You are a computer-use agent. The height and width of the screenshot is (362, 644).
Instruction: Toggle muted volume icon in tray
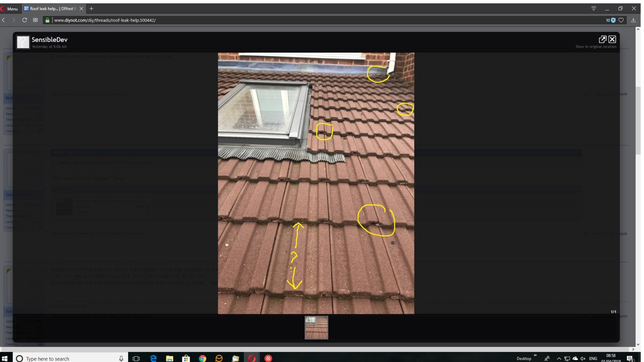583,358
